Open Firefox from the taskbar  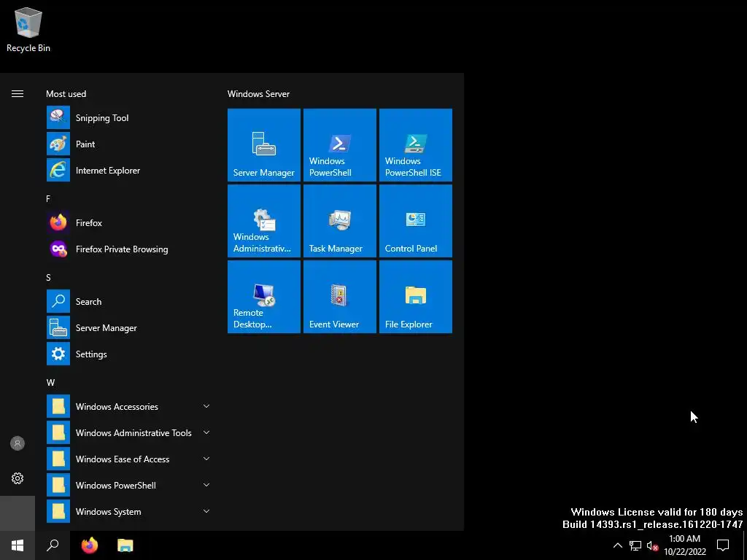point(90,545)
